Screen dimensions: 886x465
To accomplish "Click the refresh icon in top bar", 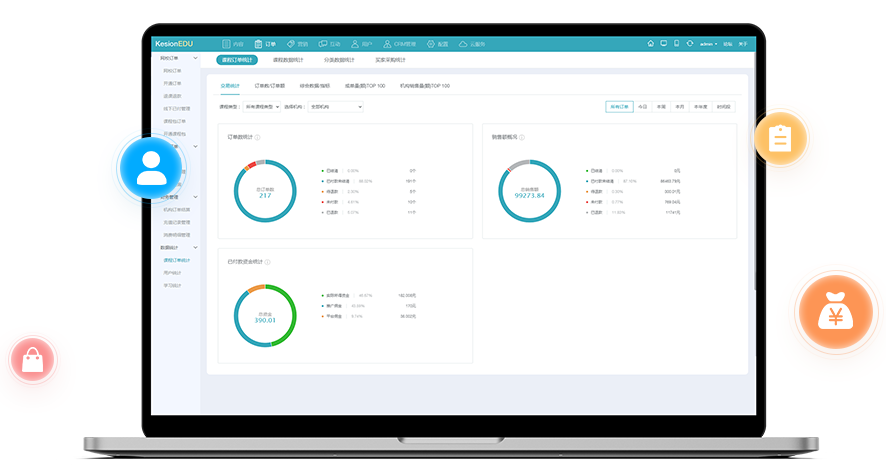I will (x=689, y=44).
